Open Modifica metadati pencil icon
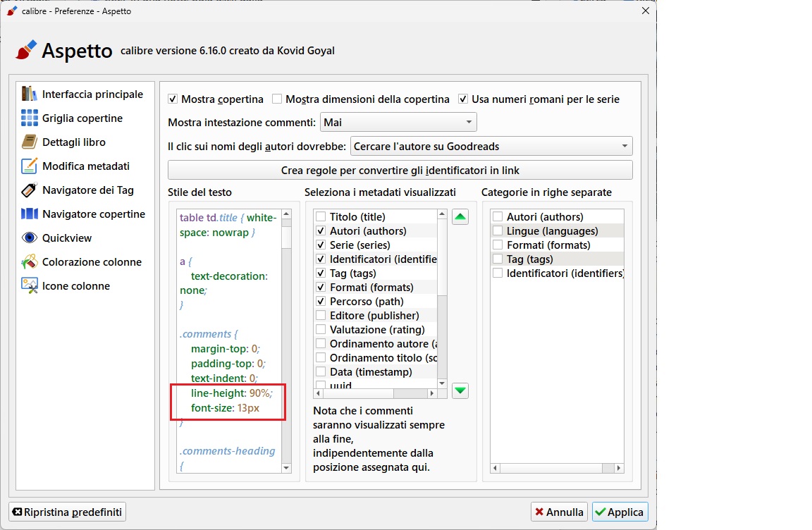This screenshot has height=530, width=812. coord(29,166)
